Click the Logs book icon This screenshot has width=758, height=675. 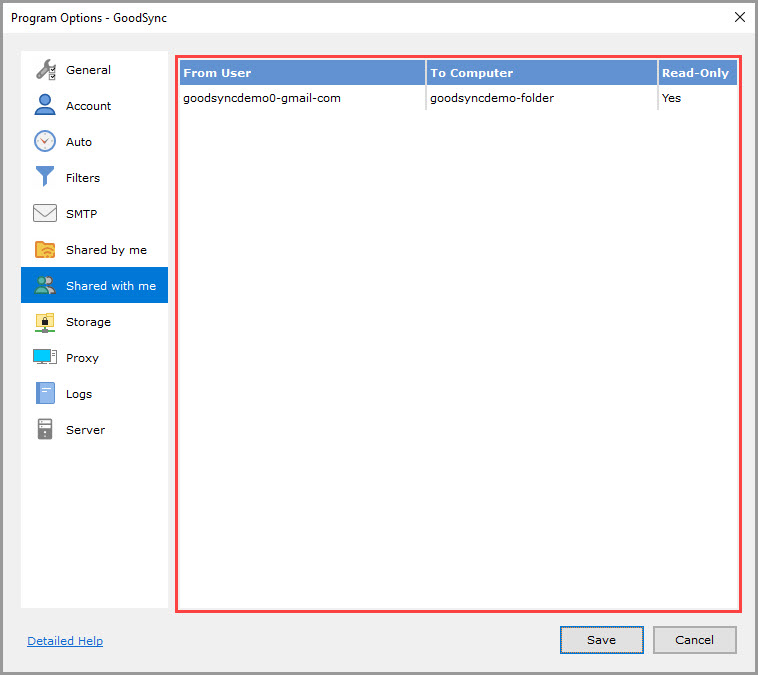click(x=45, y=393)
